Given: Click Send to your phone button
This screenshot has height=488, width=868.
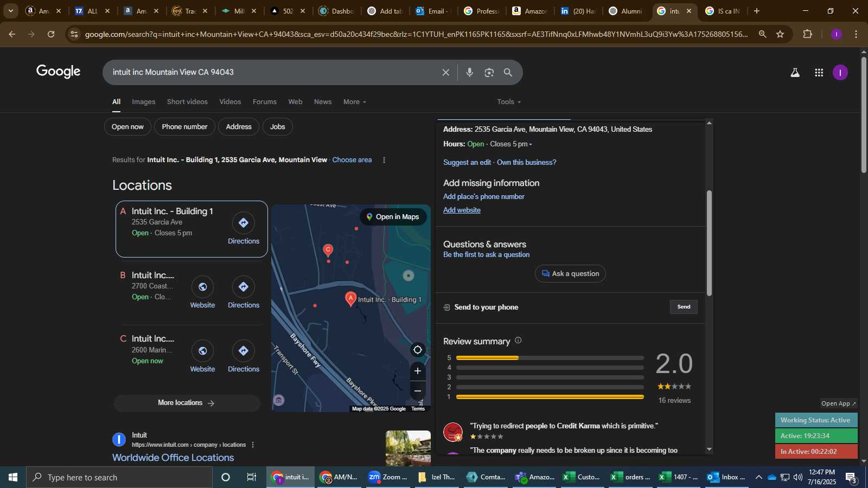Looking at the screenshot, I should [684, 307].
